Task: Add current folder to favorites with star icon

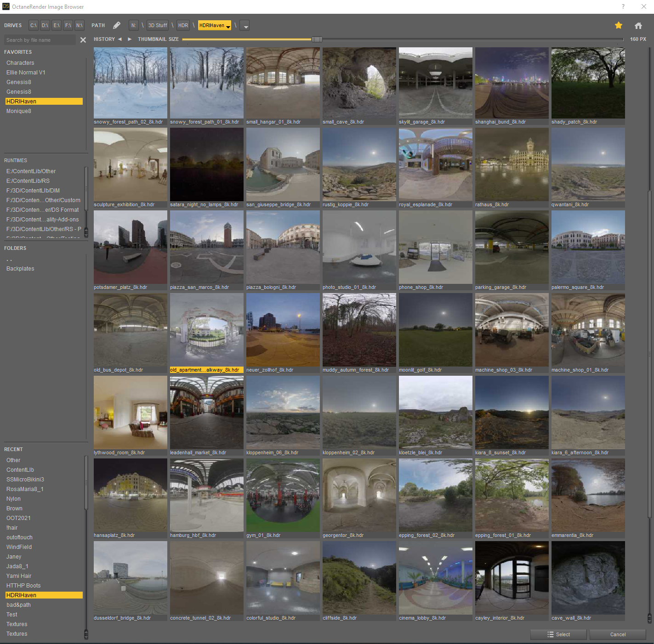Action: tap(619, 25)
